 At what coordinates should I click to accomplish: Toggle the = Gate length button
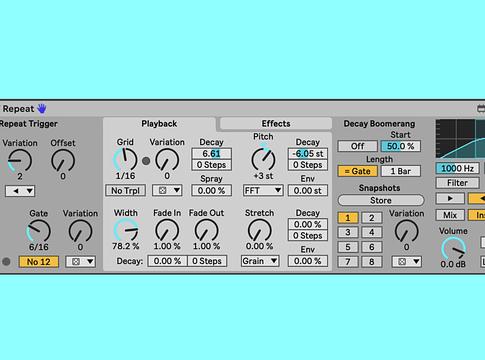tap(357, 171)
